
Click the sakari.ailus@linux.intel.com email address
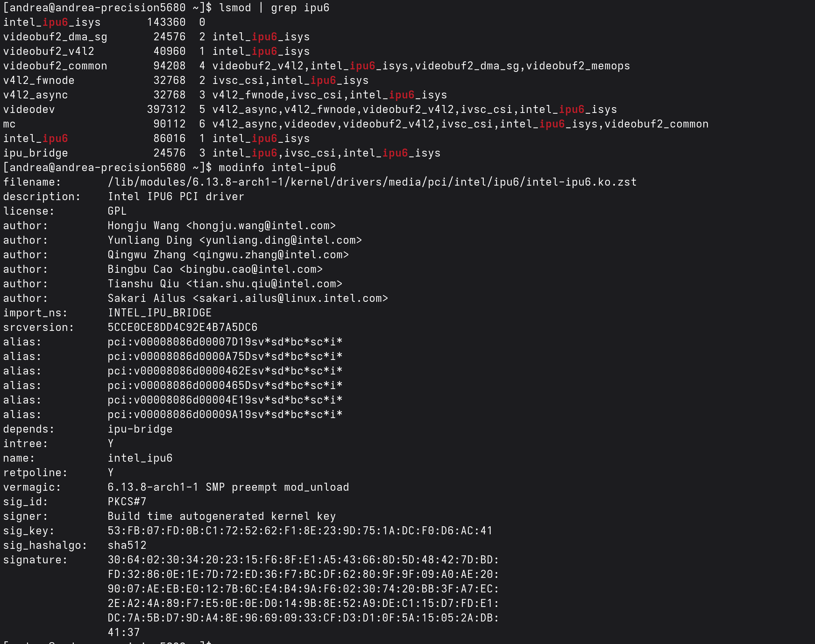coord(290,298)
